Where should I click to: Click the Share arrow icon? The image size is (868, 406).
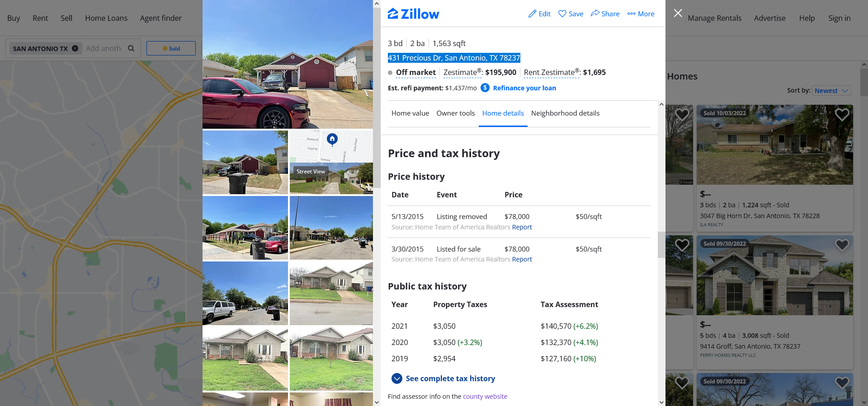coord(595,14)
